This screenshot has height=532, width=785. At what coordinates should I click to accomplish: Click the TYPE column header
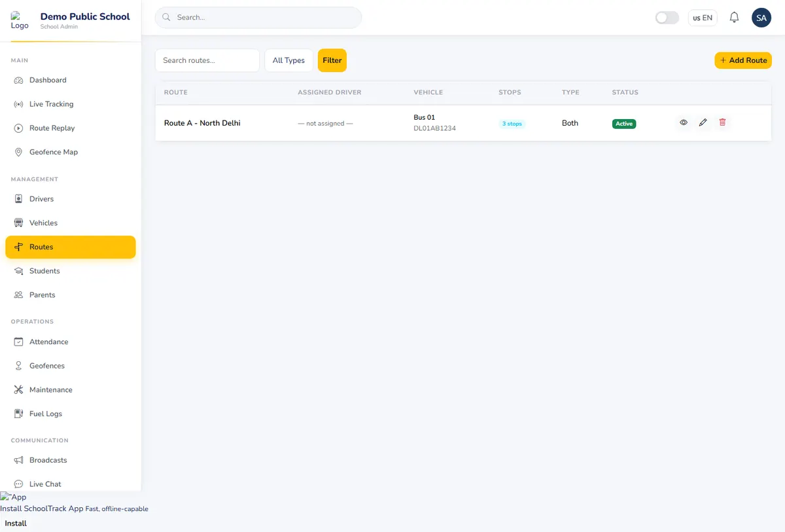[x=570, y=92]
